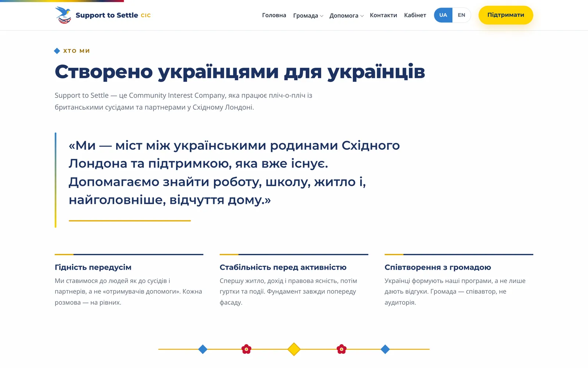Expand the Громада dropdown menu
Screen dimensions: 588x368
tap(308, 15)
